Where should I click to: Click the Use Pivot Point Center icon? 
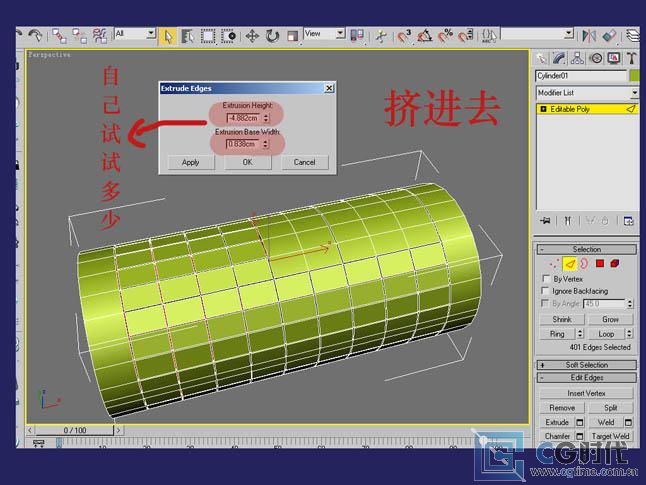coord(357,36)
